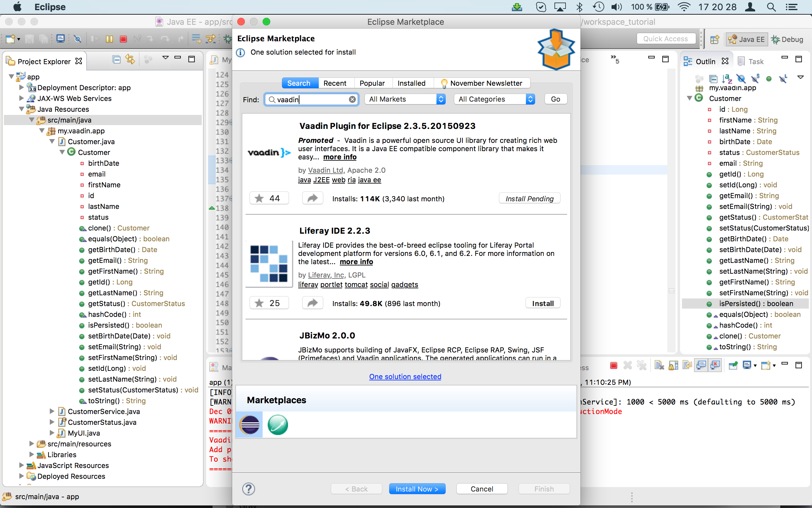
Task: Open the Popular tab in Marketplace
Action: point(372,83)
